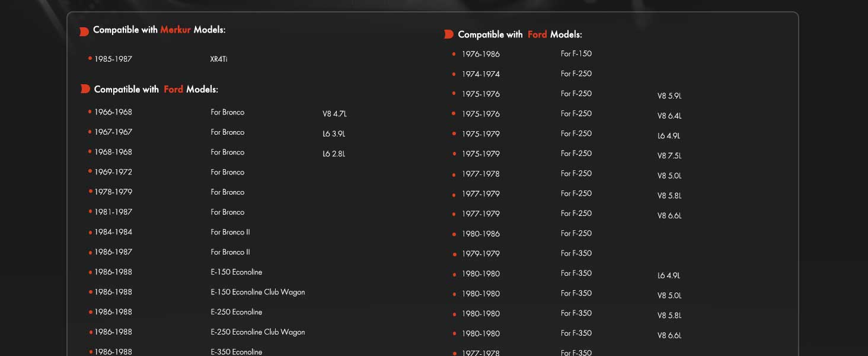This screenshot has height=356, width=868.
Task: Click the For F-150 model text
Action: pyautogui.click(x=576, y=53)
